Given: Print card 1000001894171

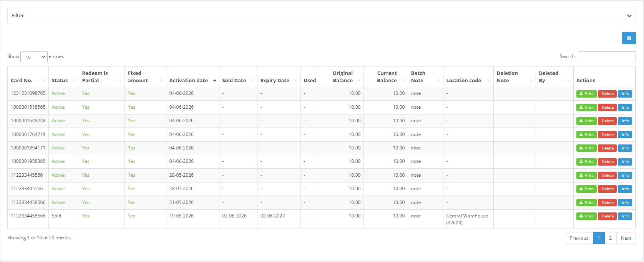Looking at the screenshot, I should 586,148.
